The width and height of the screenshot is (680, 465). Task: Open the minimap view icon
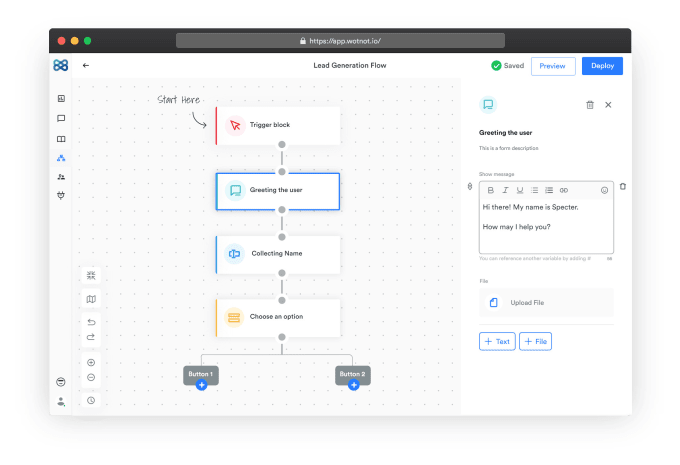point(91,299)
